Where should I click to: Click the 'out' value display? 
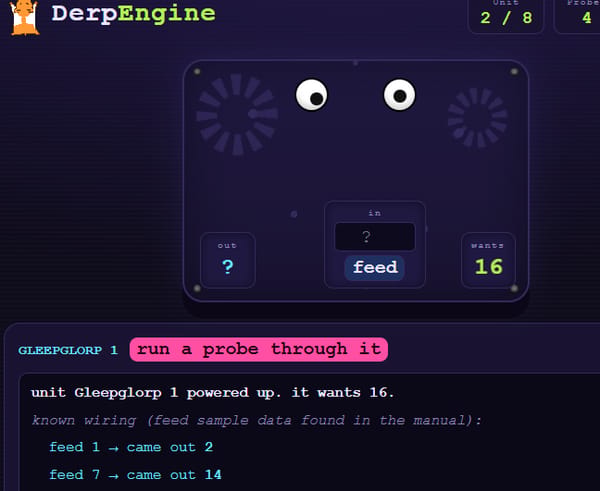(x=228, y=260)
